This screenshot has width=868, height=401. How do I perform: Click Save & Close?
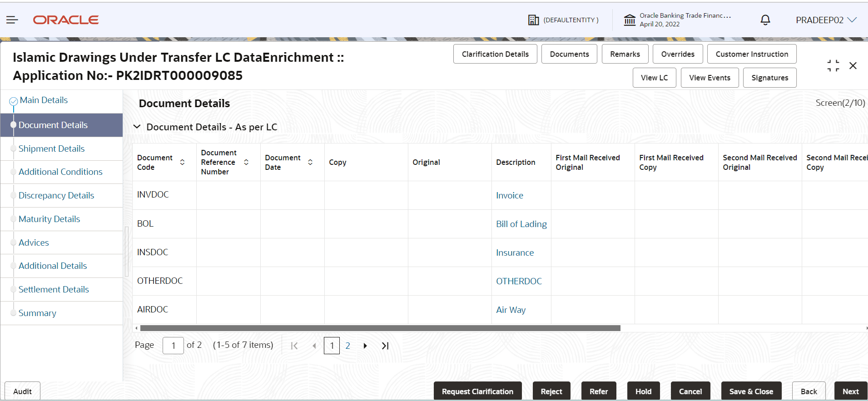click(751, 391)
